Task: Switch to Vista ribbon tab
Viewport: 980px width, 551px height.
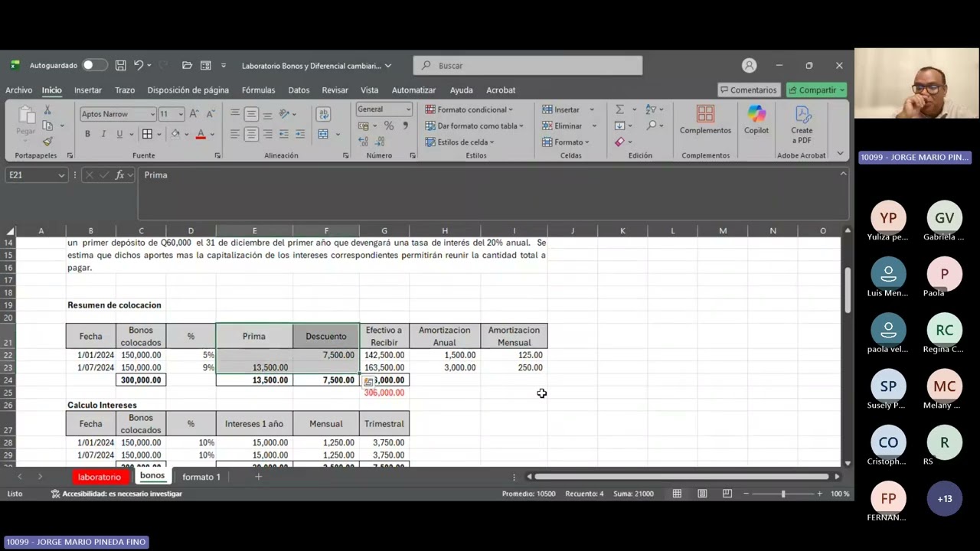Action: [x=369, y=90]
